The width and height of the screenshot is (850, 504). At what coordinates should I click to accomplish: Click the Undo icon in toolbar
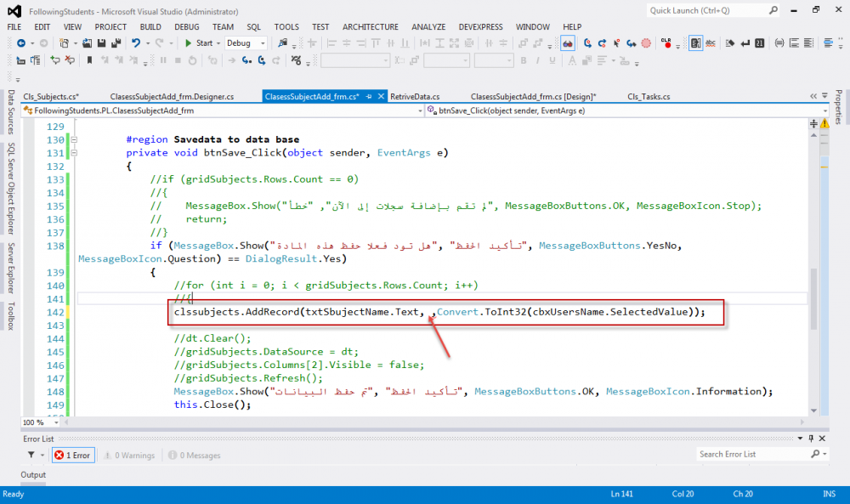(x=135, y=42)
